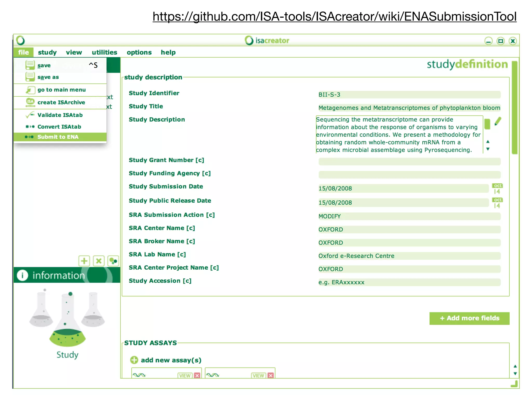
Task: Click the green X remove button above information
Action: (99, 261)
